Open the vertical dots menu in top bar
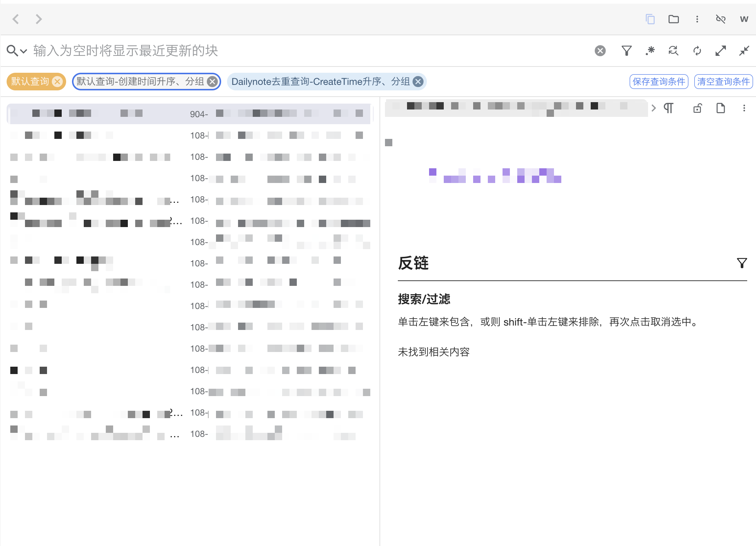Screen dimensions: 756x546 697,19
